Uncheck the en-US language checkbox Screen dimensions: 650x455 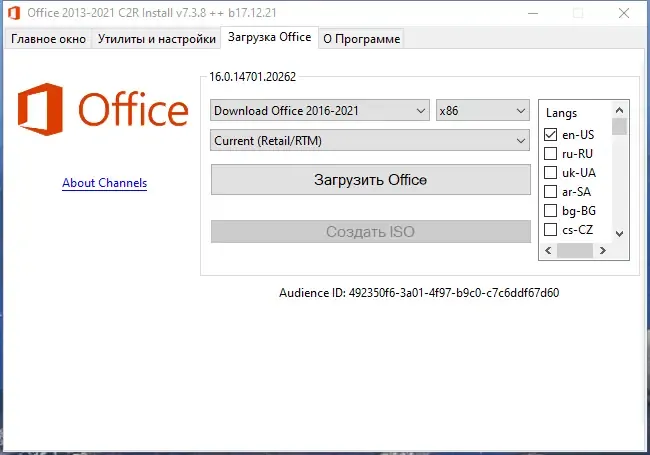pyautogui.click(x=551, y=135)
